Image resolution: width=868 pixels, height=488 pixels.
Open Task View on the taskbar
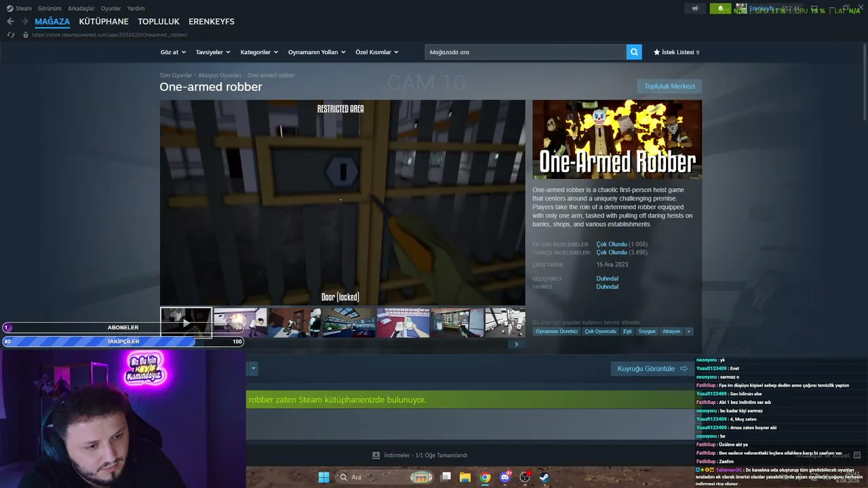446,477
